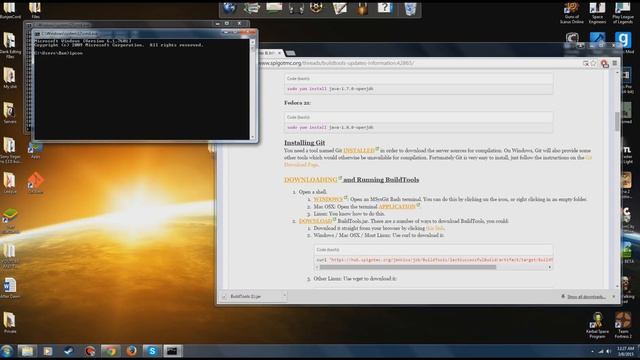Select the Word document icon on desktop

[10, 288]
